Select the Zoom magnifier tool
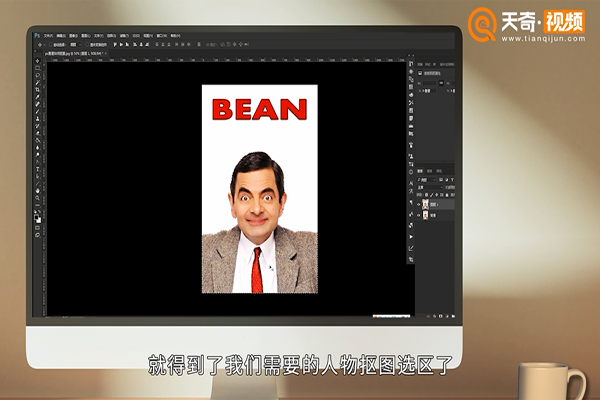Screen dimensions: 600x400 (38, 198)
